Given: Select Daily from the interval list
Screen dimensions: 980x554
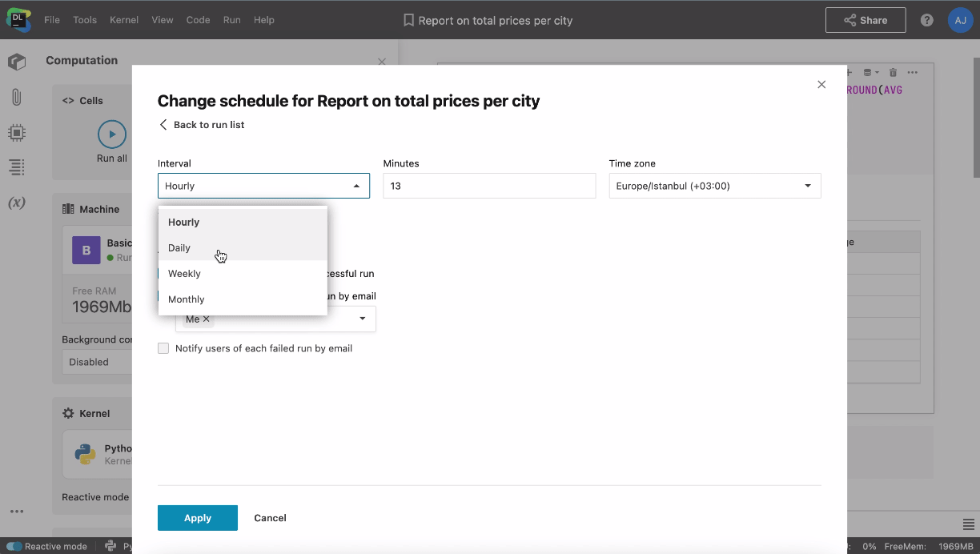Looking at the screenshot, I should pyautogui.click(x=243, y=247).
